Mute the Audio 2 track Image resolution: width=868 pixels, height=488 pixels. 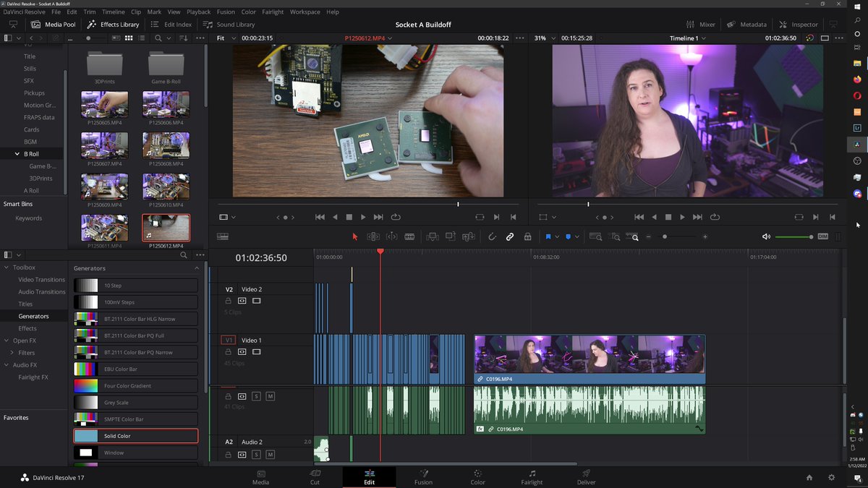270,455
